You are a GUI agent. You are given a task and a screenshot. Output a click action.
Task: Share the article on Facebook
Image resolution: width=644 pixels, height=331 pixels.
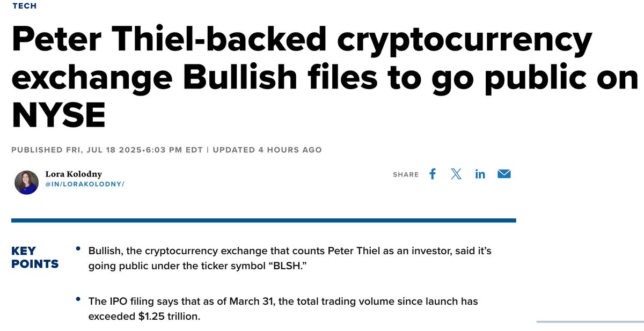pyautogui.click(x=433, y=174)
